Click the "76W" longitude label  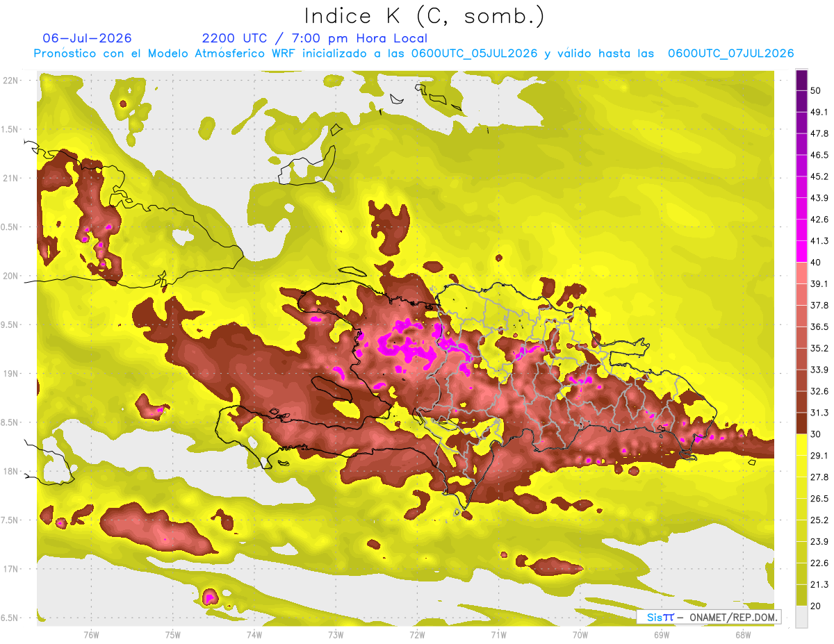coord(91,634)
